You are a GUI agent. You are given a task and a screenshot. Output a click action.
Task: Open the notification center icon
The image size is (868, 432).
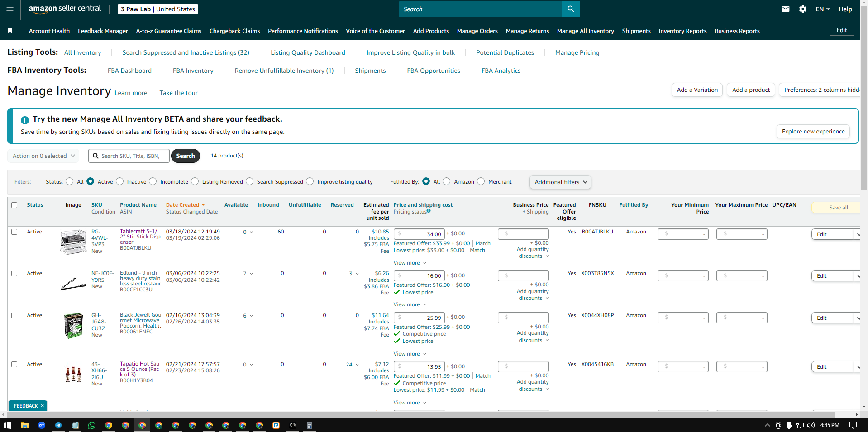tap(853, 425)
